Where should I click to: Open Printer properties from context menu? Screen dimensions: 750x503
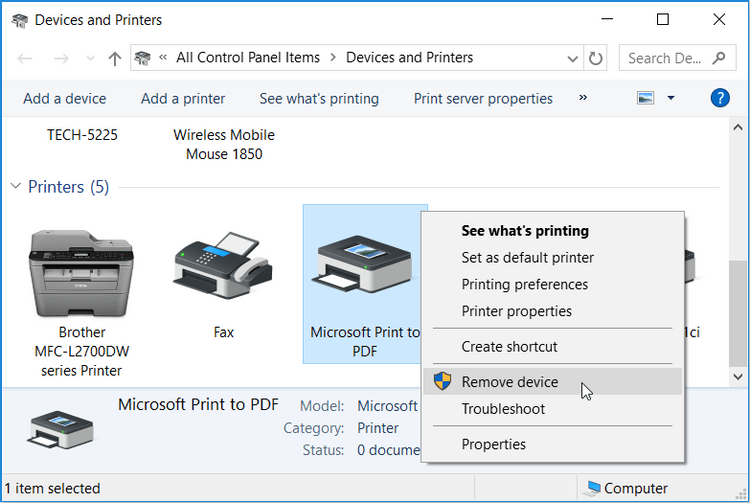[x=516, y=311]
